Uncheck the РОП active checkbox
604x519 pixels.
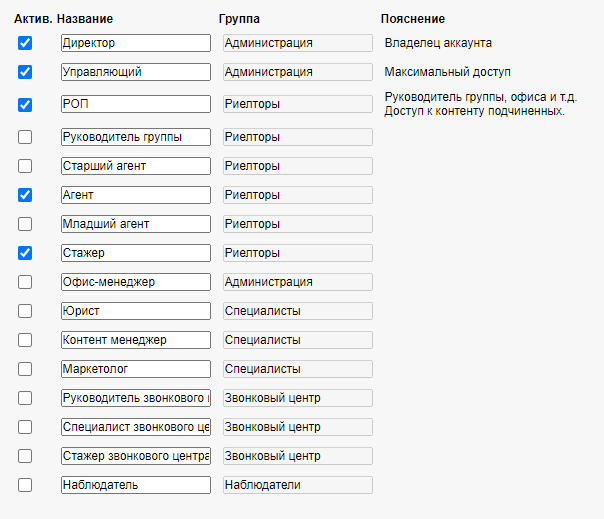point(25,104)
